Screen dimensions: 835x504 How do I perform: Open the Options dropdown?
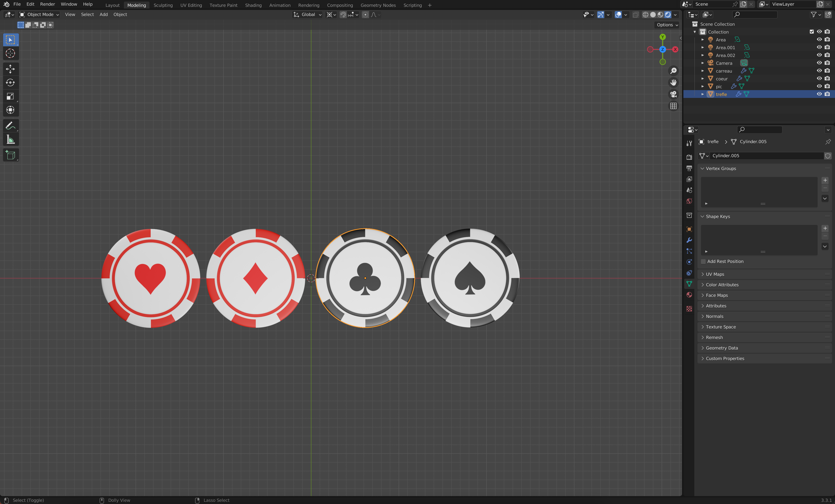coord(667,25)
